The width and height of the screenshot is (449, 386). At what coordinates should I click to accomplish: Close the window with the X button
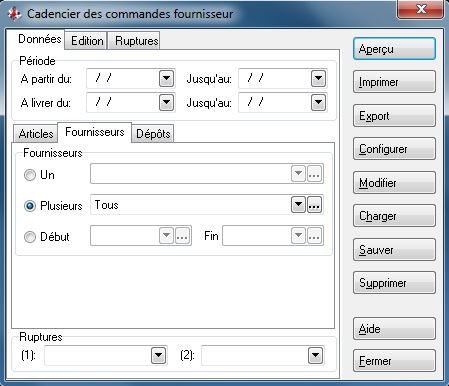(x=421, y=9)
